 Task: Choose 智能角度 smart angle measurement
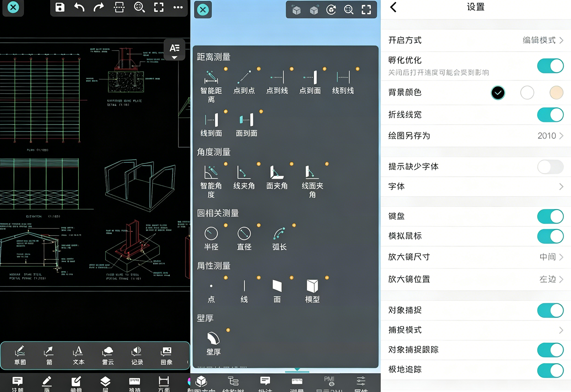tap(211, 181)
